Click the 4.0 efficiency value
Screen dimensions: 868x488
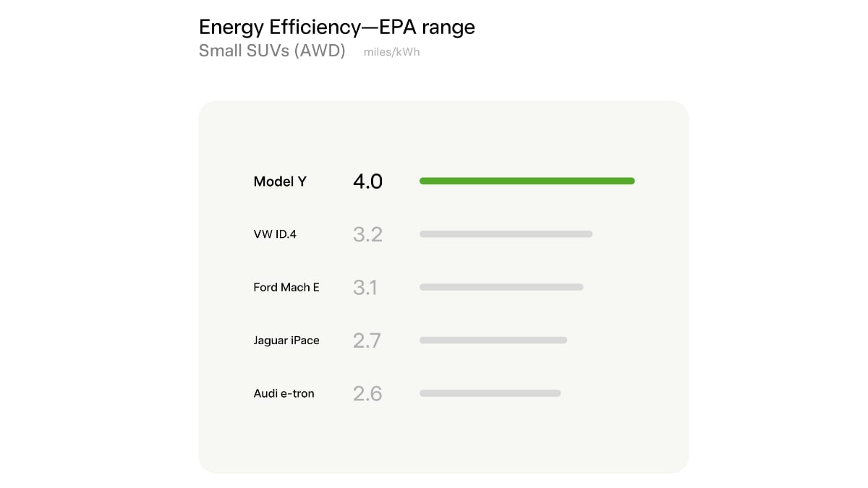(367, 181)
